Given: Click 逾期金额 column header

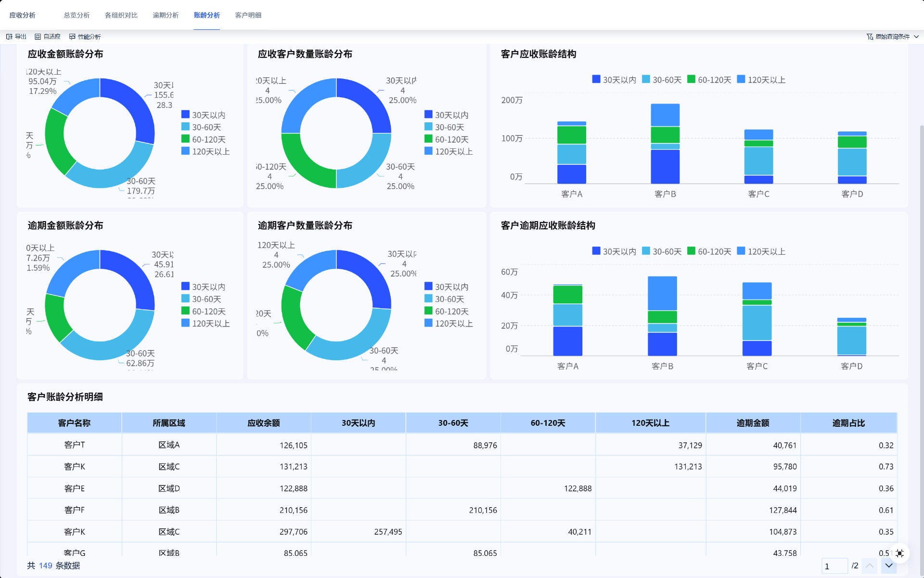Looking at the screenshot, I should pos(753,423).
